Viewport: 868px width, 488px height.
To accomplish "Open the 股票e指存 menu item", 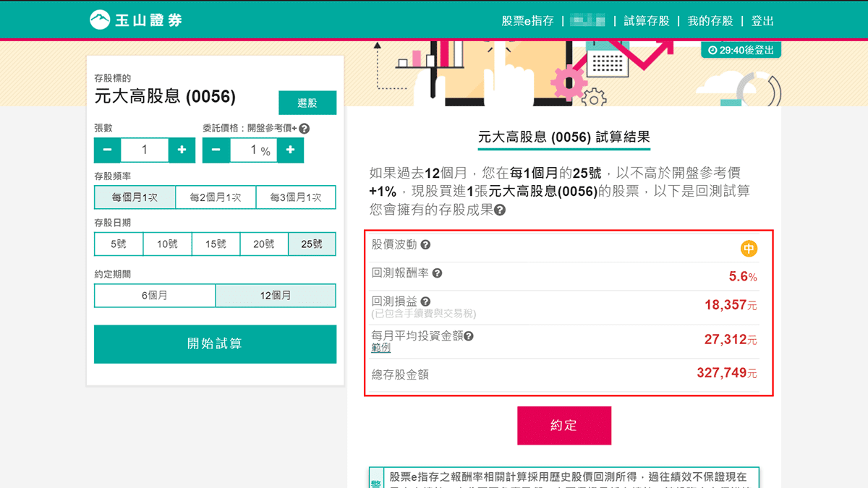I will pyautogui.click(x=528, y=21).
